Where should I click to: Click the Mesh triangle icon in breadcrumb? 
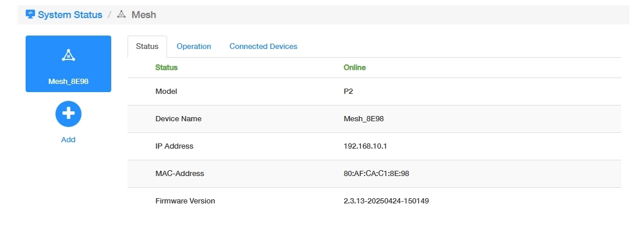tap(121, 14)
